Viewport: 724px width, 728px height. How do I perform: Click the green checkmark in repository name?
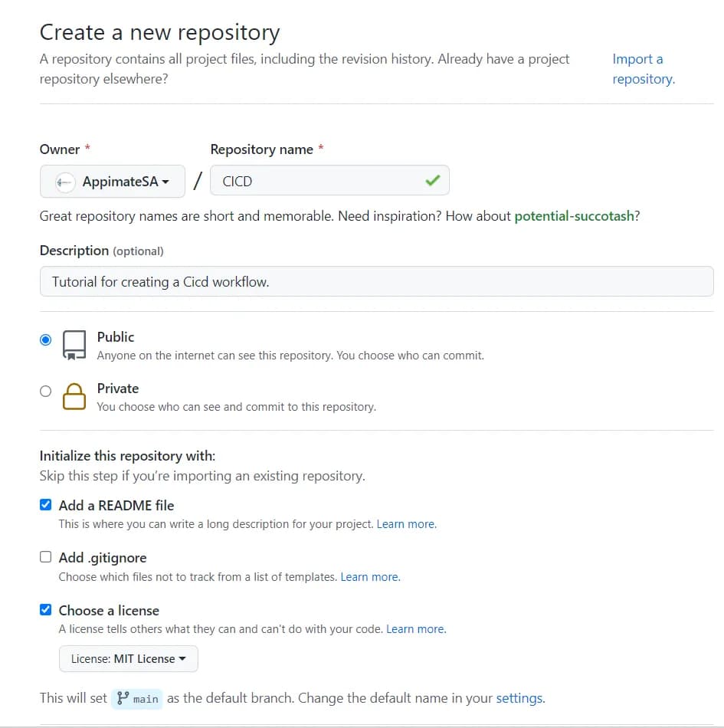tap(433, 181)
